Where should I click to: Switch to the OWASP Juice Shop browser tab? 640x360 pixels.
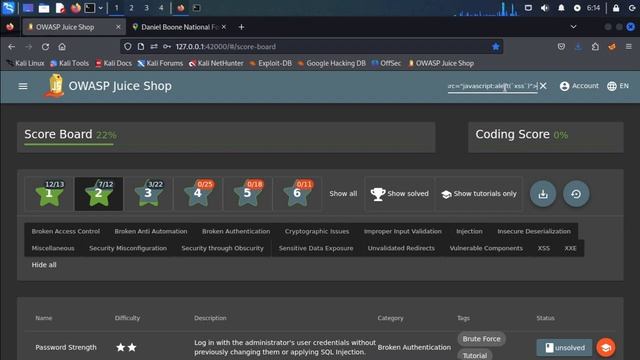pyautogui.click(x=74, y=27)
